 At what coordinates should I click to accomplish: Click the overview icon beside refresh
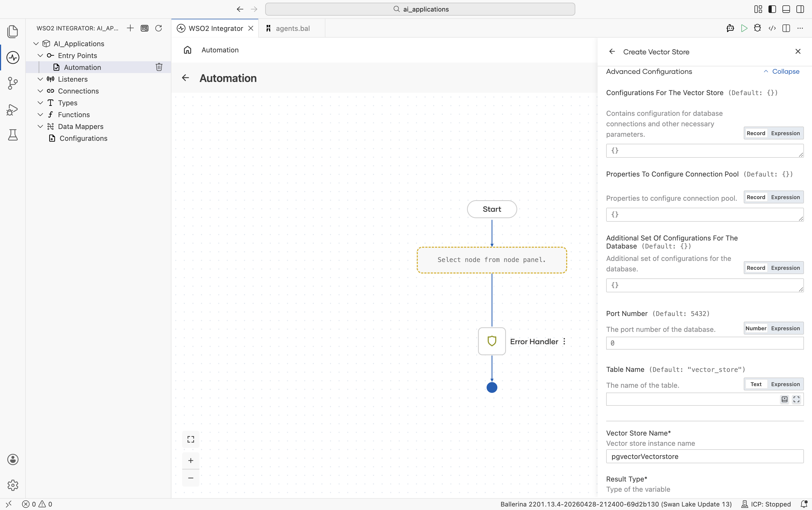click(x=144, y=28)
